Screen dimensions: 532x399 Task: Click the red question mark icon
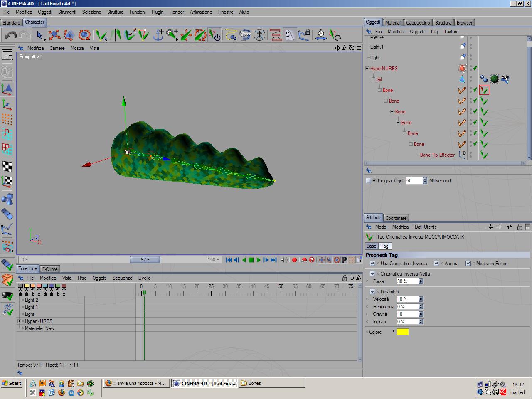pyautogui.click(x=312, y=260)
